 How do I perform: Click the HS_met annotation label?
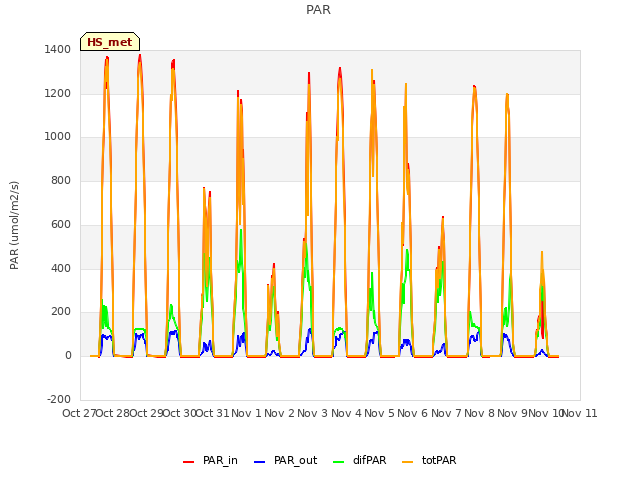point(110,42)
